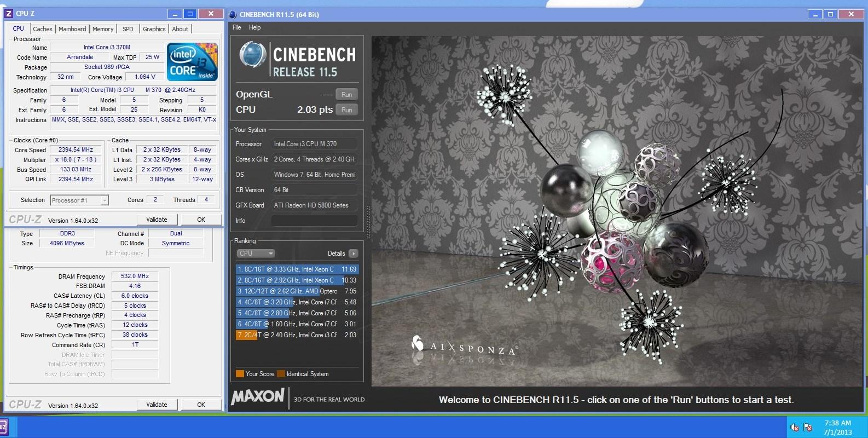
Task: Click the Channel # value Dual
Action: [x=176, y=233]
